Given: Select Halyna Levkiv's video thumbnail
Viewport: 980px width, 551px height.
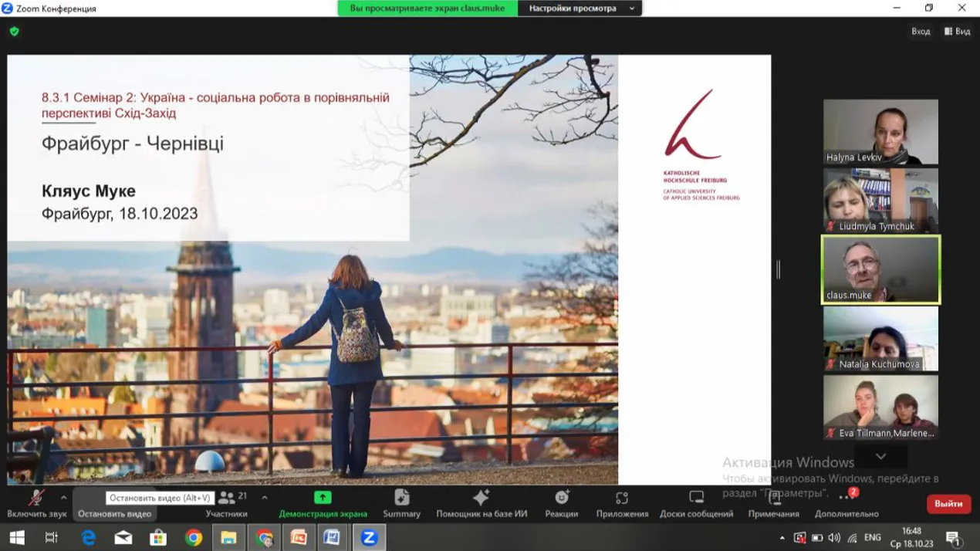Looking at the screenshot, I should tap(880, 132).
